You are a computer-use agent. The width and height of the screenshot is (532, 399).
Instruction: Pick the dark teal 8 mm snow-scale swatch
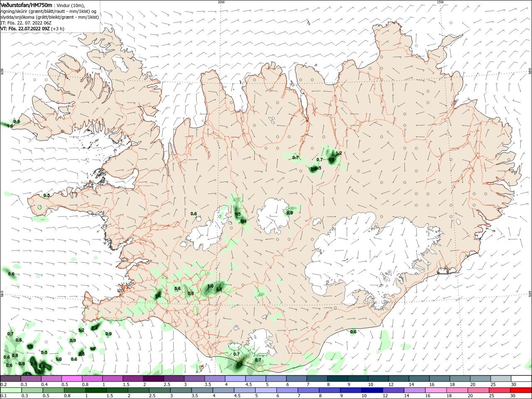pos(337,379)
